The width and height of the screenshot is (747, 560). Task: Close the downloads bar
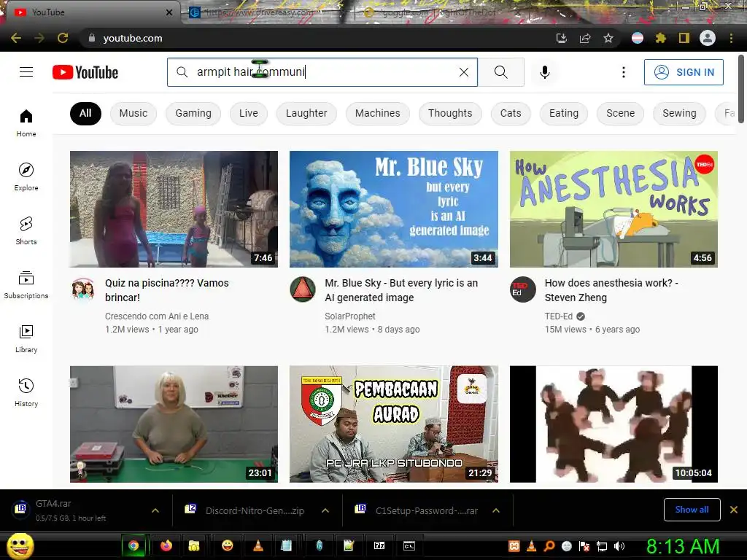pyautogui.click(x=734, y=510)
